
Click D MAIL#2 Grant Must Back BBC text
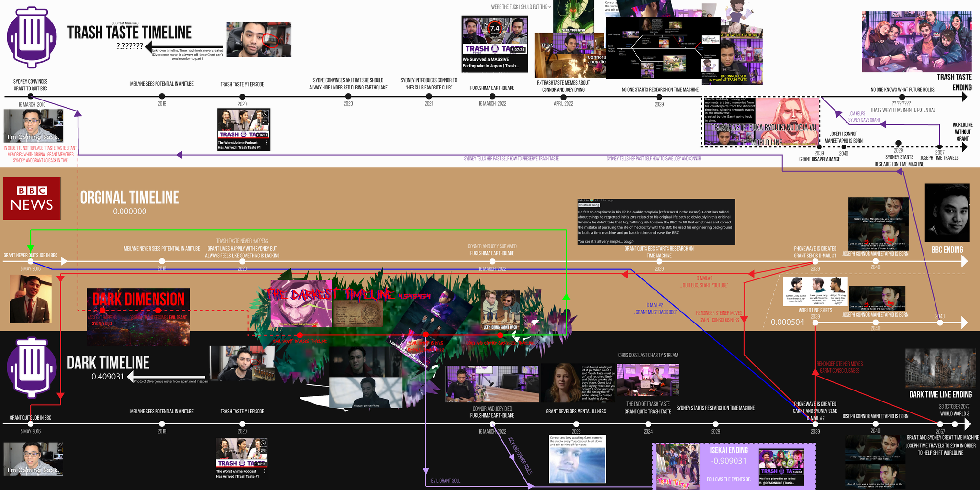(x=655, y=309)
